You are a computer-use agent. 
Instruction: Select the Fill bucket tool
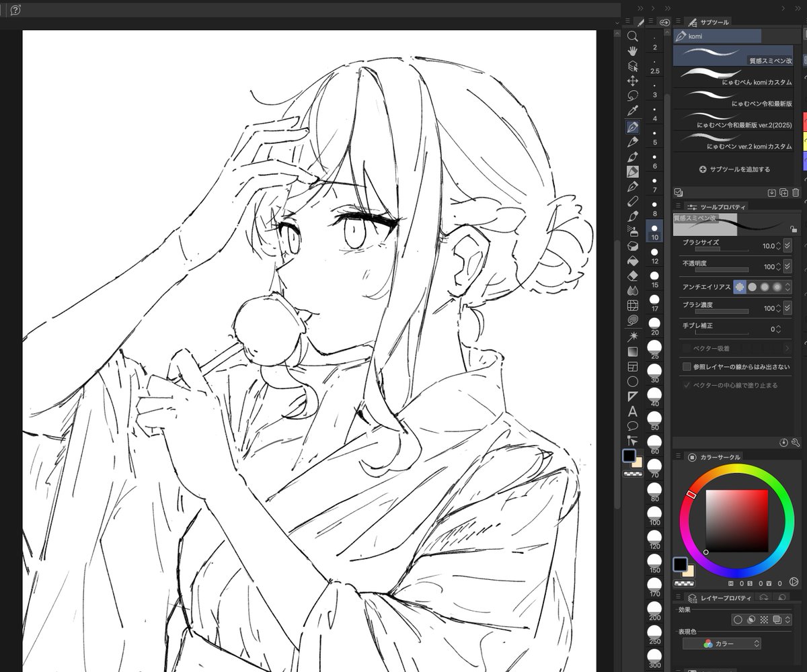632,261
